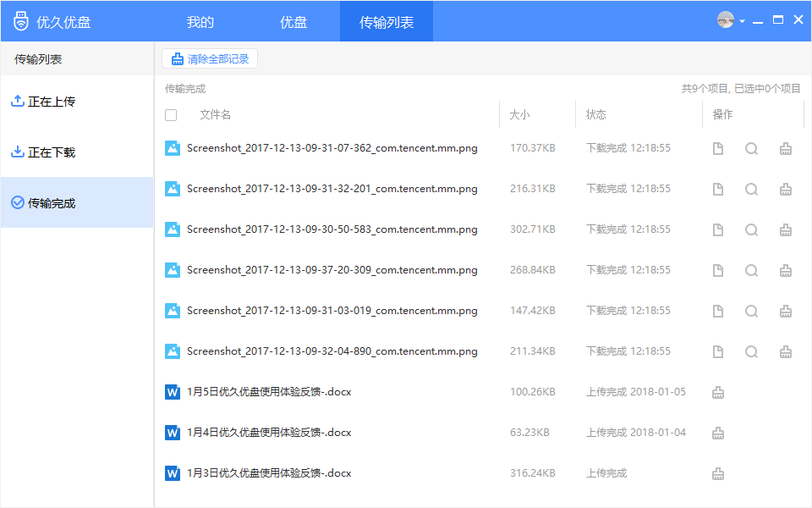Select 传输完成 in the sidebar
The image size is (812, 508).
pos(77,202)
